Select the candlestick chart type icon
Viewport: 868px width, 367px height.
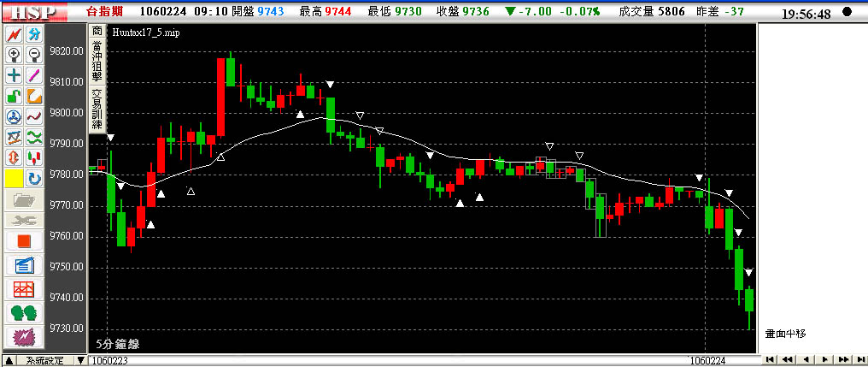pos(34,157)
